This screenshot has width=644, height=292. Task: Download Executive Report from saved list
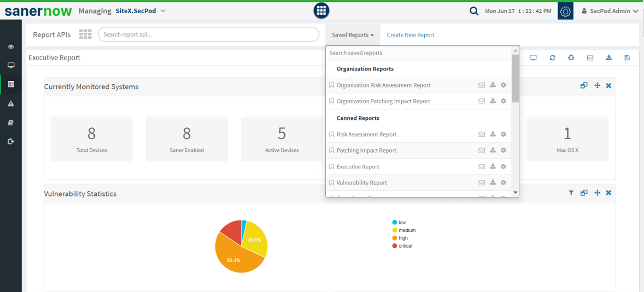(493, 167)
